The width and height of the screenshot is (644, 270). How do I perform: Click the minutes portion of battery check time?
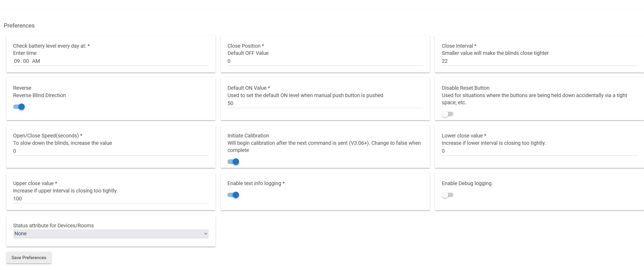click(x=26, y=61)
